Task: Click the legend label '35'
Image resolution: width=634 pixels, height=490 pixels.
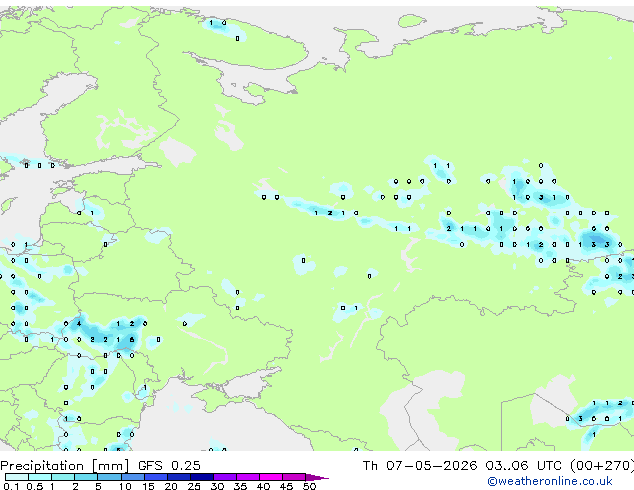Action: click(x=240, y=486)
